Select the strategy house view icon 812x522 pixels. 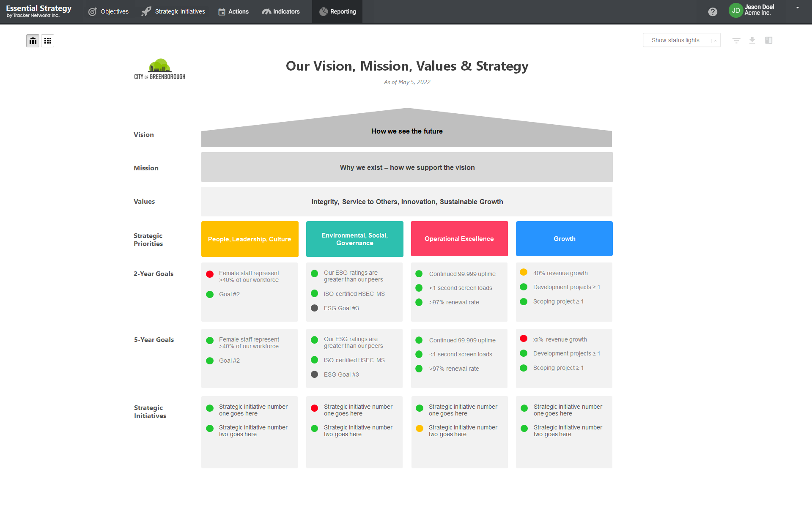point(33,41)
